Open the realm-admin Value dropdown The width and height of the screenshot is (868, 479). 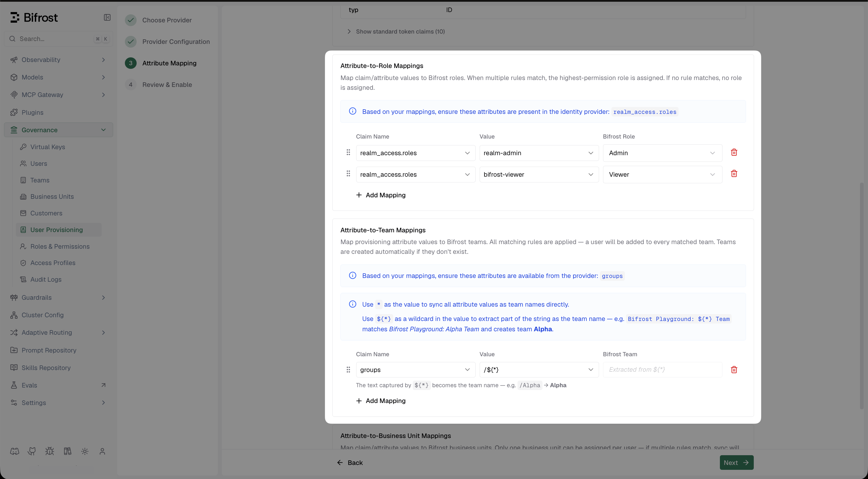tap(539, 153)
